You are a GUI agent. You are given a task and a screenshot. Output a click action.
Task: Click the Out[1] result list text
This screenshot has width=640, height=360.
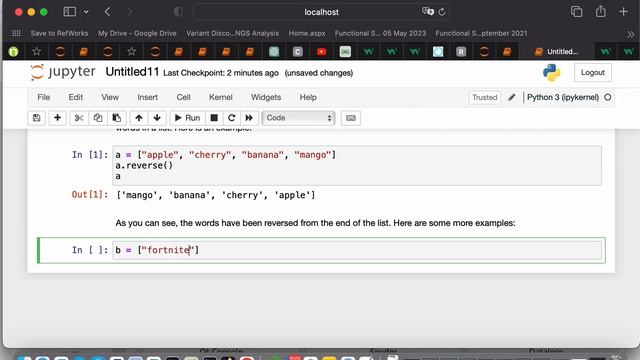click(x=216, y=195)
